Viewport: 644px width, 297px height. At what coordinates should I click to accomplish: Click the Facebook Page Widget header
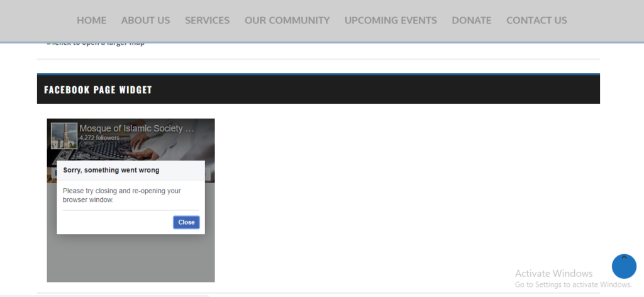(98, 90)
